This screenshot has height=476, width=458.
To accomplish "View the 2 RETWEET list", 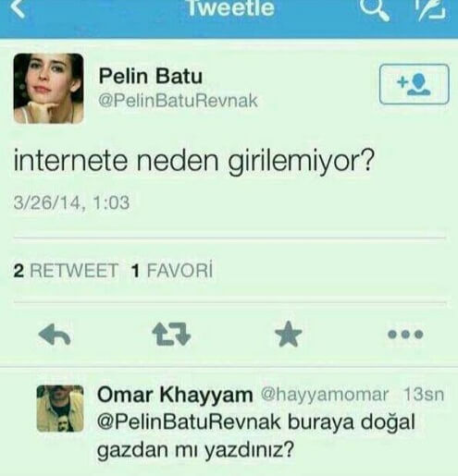I will (66, 271).
